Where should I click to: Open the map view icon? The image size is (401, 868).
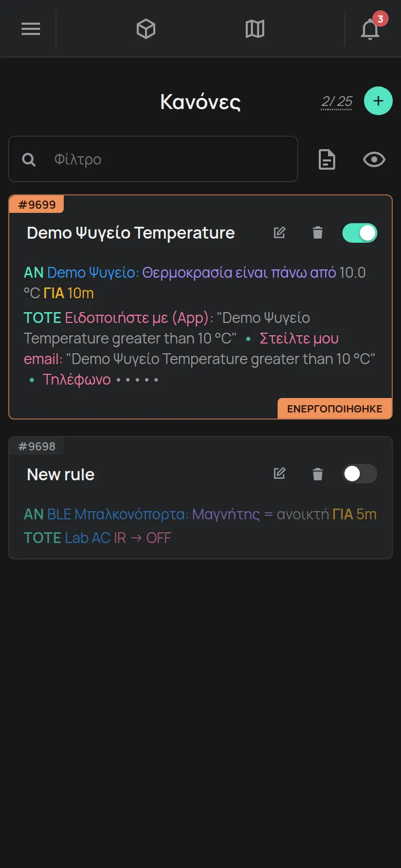(255, 29)
